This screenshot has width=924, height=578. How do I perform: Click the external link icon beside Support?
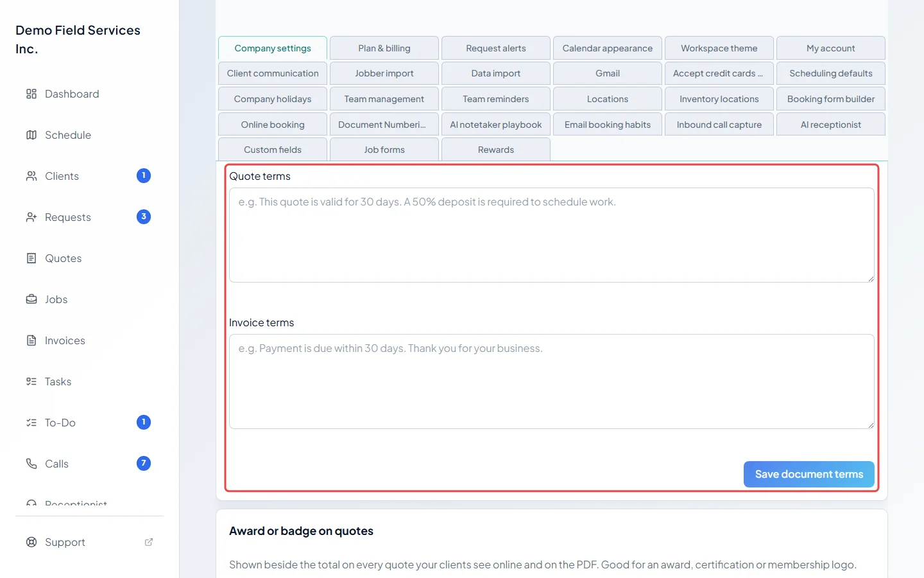(149, 542)
